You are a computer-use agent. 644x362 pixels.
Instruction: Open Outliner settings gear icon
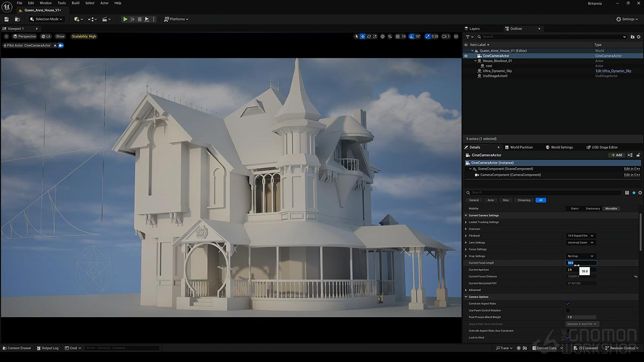tap(639, 37)
